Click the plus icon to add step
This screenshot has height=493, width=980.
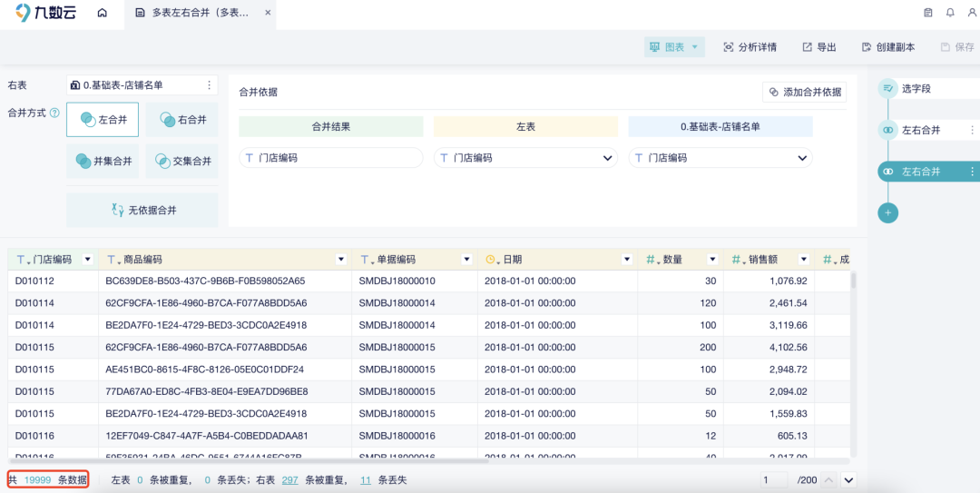(888, 212)
